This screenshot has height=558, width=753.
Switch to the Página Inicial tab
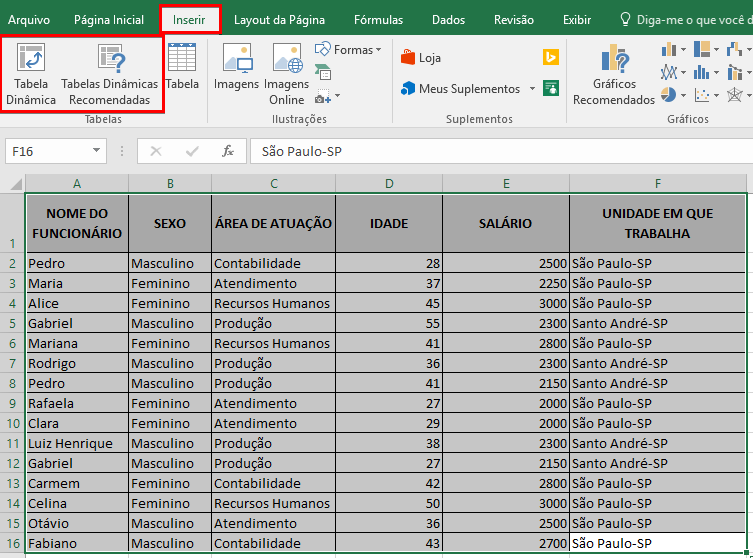coord(109,20)
